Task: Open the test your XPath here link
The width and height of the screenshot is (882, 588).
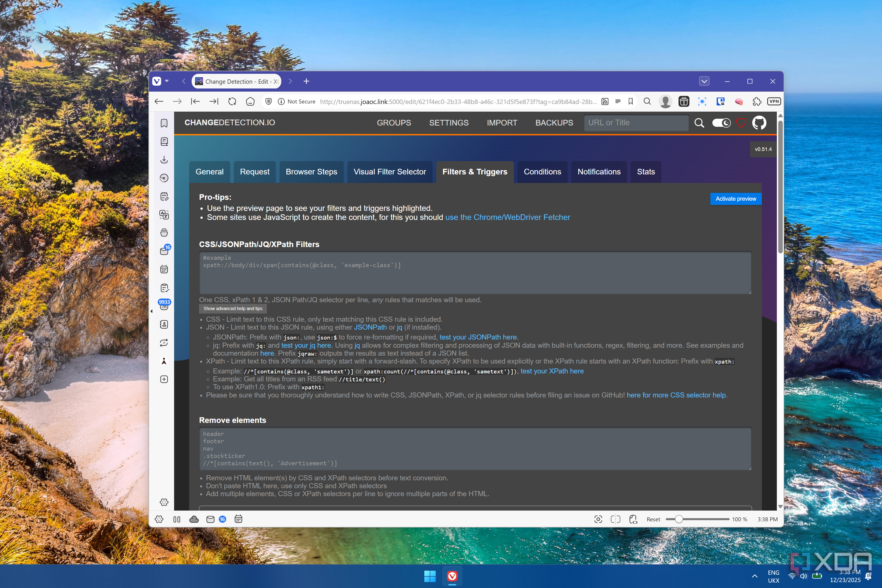Action: [552, 371]
